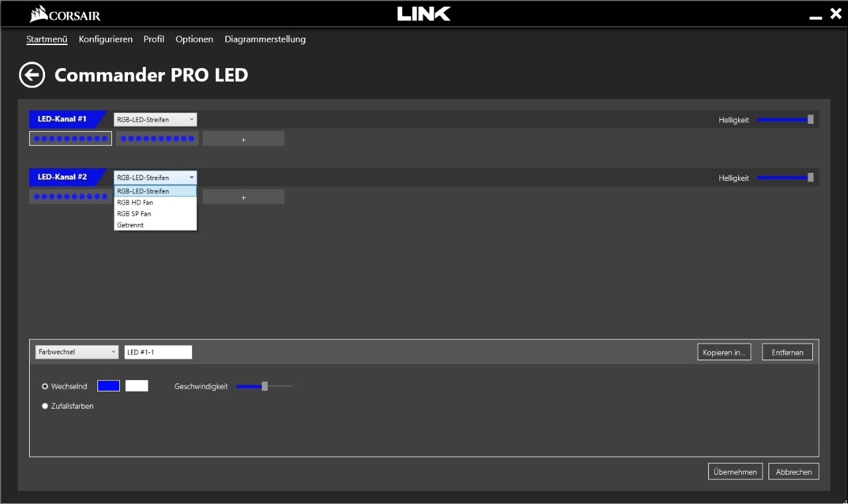The height and width of the screenshot is (504, 848).
Task: Adjust the Geschwindigkeit slider
Action: pos(264,386)
